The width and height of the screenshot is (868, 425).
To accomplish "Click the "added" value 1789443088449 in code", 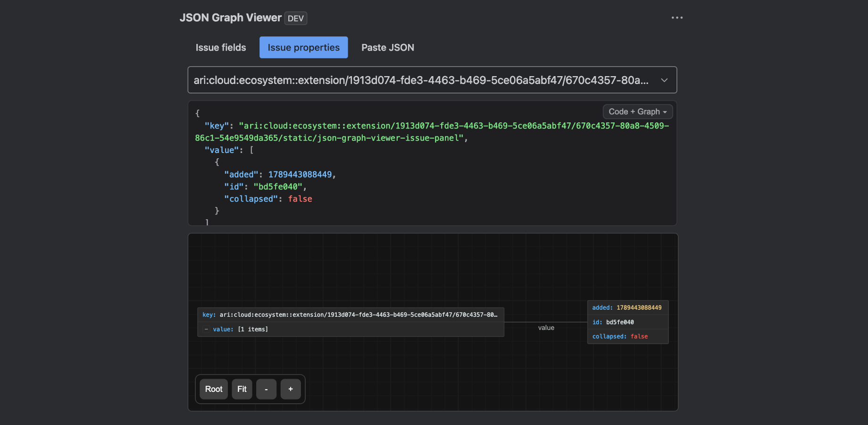I will [x=300, y=174].
